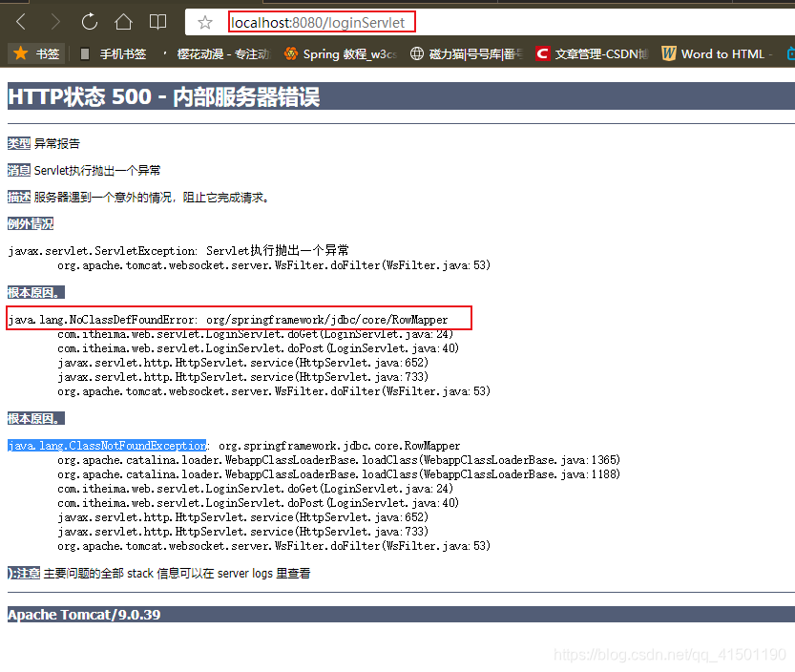The height and width of the screenshot is (672, 795).
Task: Reload the loginServlet error page
Action: tap(88, 21)
